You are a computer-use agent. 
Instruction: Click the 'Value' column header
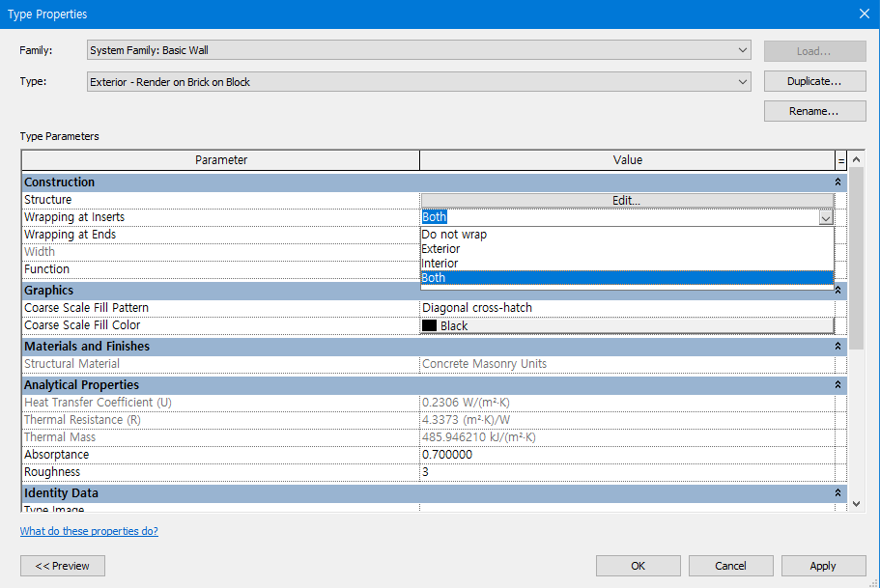(628, 160)
